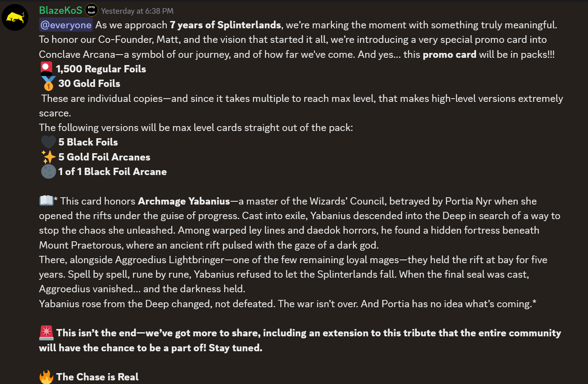Image resolution: width=588 pixels, height=384 pixels.
Task: Click the fire emoji
Action: (x=46, y=377)
